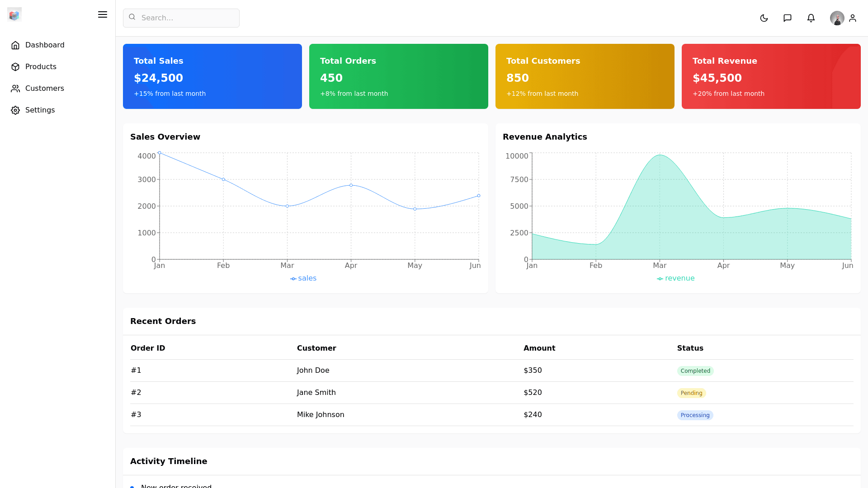Click the user account icon
The height and width of the screenshot is (488, 868).
click(x=853, y=18)
